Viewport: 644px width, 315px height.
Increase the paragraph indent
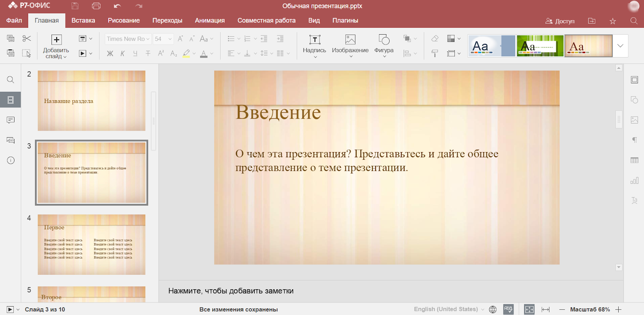click(x=280, y=39)
